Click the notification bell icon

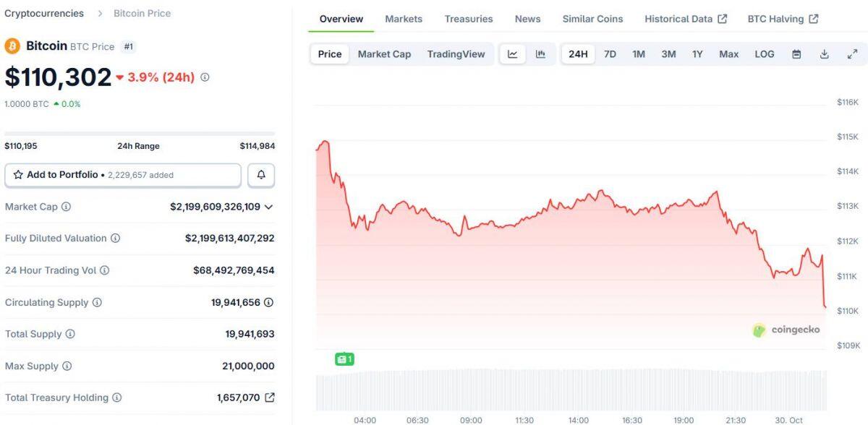point(261,174)
